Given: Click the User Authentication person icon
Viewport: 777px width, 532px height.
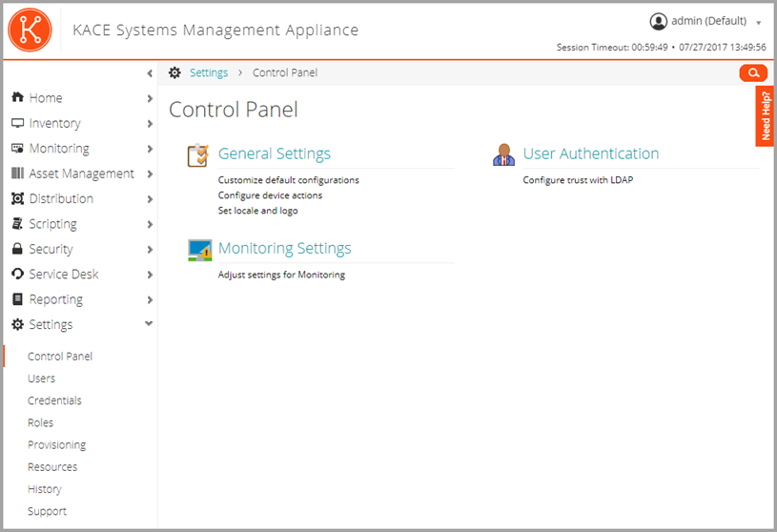Looking at the screenshot, I should [x=503, y=154].
